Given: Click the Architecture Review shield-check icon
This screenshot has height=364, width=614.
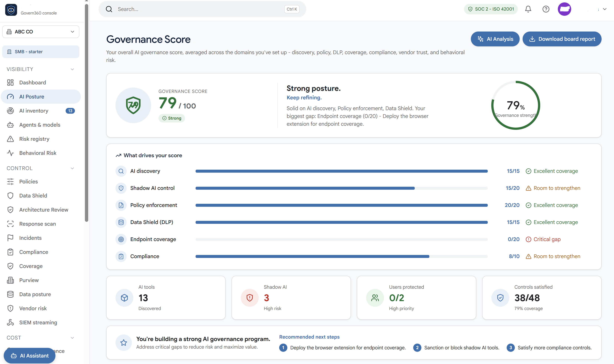Looking at the screenshot, I should (10, 210).
